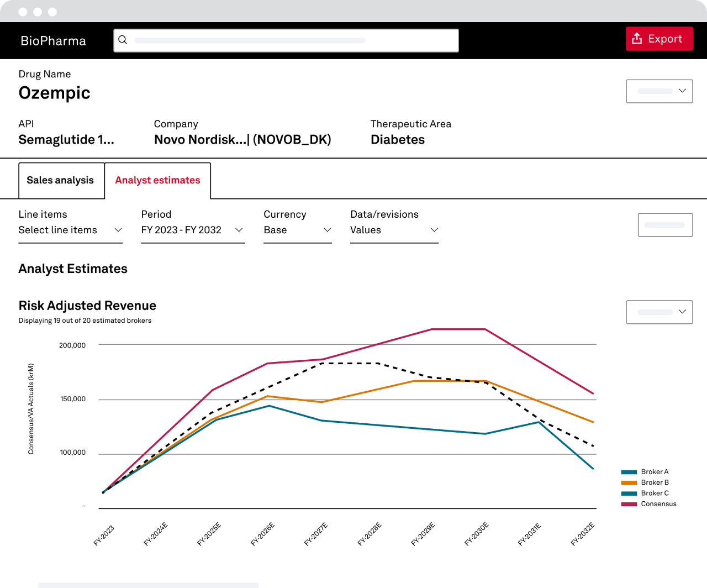The width and height of the screenshot is (707, 588).
Task: Open the dropdown beside the Ozempic title
Action: click(659, 91)
